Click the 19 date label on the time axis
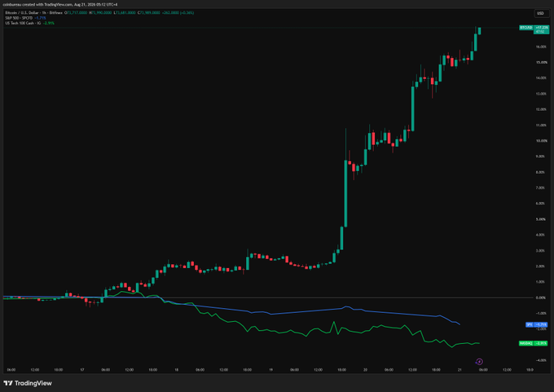 click(271, 370)
